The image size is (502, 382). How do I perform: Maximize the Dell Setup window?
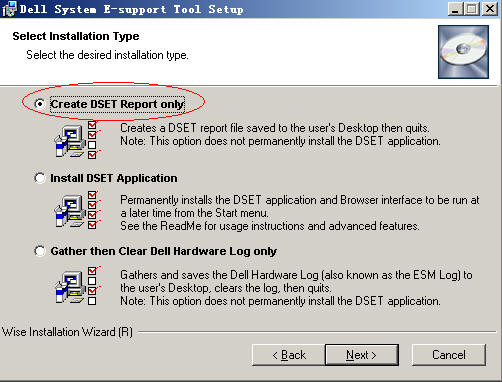pos(471,9)
